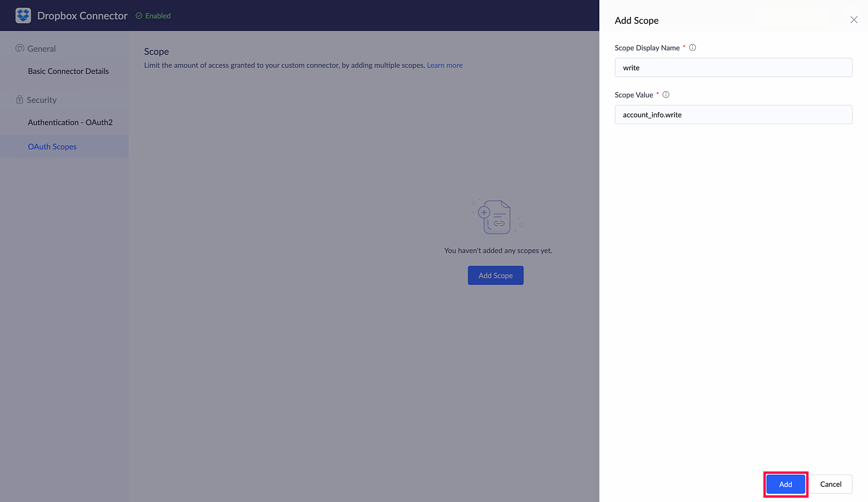
Task: Click the Security section header
Action: [42, 100]
